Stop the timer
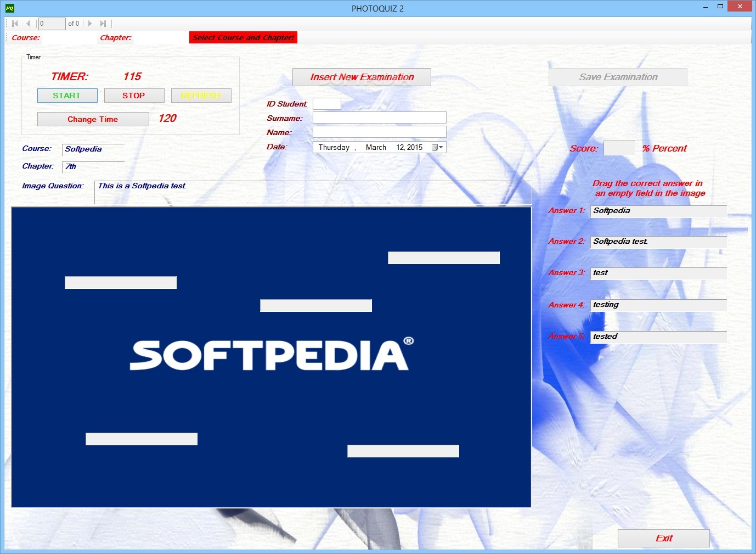This screenshot has height=554, width=756. coord(134,96)
